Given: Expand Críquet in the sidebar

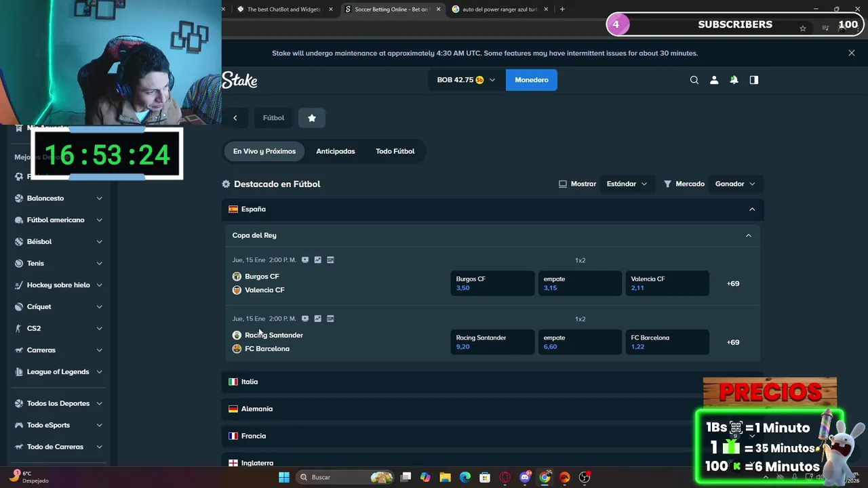Looking at the screenshot, I should (99, 307).
